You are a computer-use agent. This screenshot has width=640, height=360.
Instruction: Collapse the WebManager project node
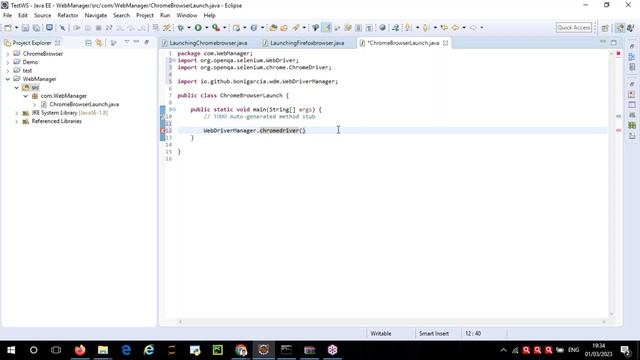click(x=7, y=79)
